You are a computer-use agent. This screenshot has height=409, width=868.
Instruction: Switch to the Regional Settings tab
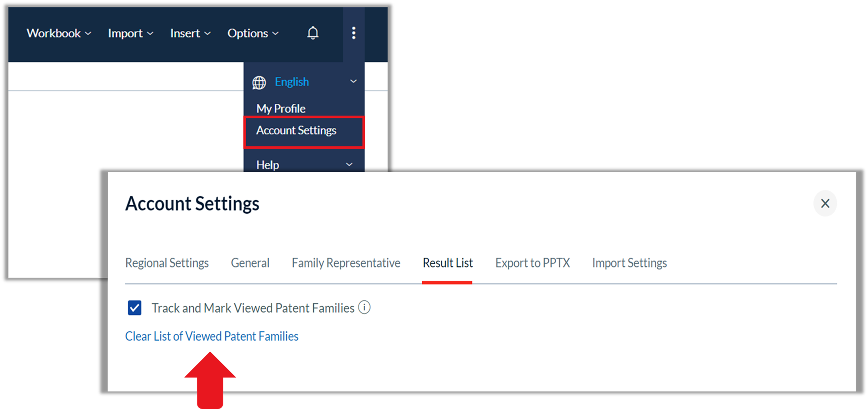(167, 263)
